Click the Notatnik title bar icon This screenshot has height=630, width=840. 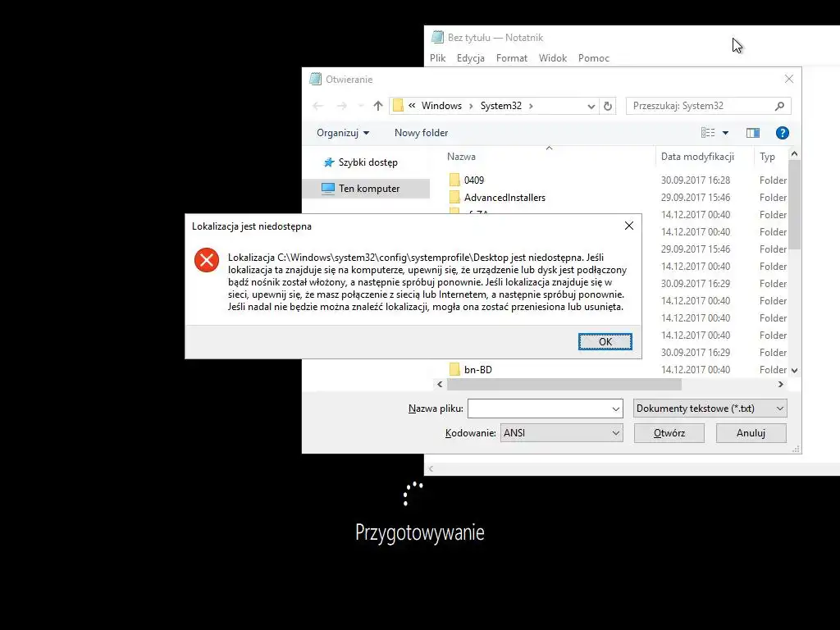[438, 37]
